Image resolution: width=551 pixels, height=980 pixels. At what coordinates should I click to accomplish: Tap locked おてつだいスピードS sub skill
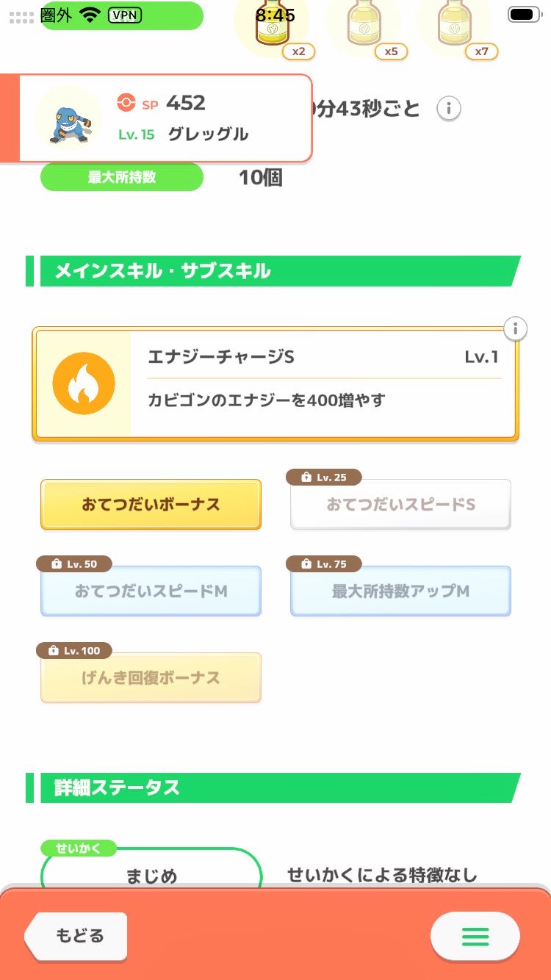point(400,505)
